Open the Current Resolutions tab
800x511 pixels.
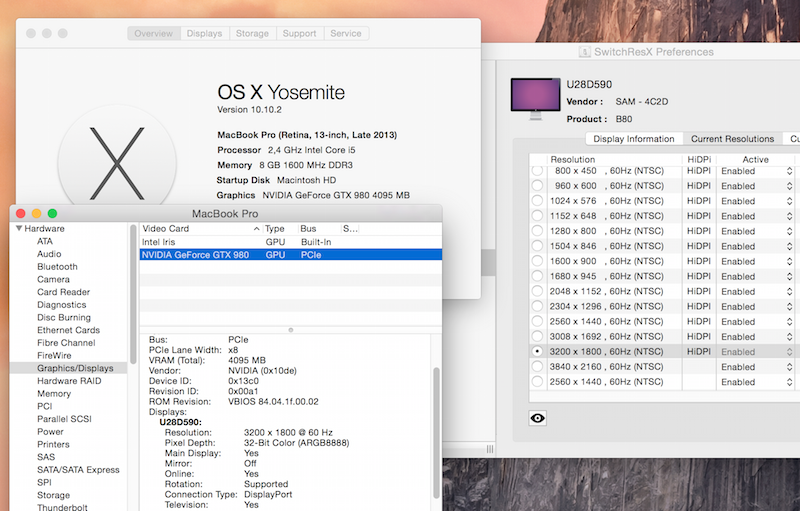click(x=732, y=139)
